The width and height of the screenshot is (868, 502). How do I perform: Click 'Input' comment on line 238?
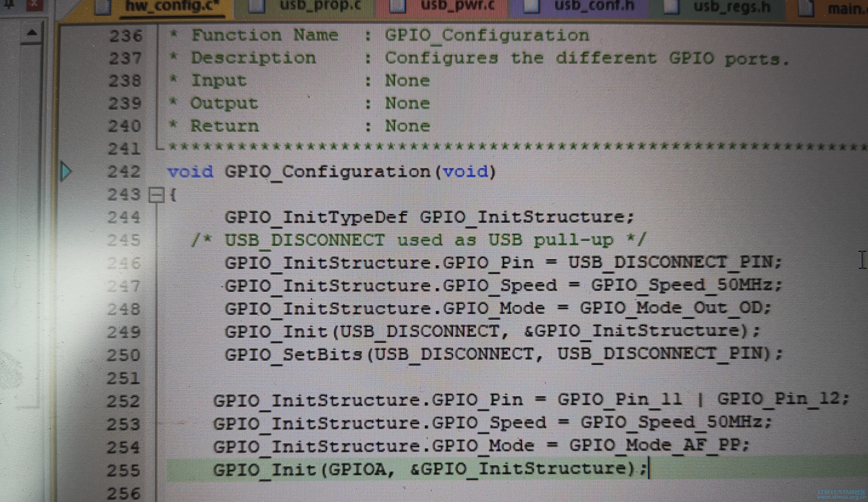pos(219,81)
